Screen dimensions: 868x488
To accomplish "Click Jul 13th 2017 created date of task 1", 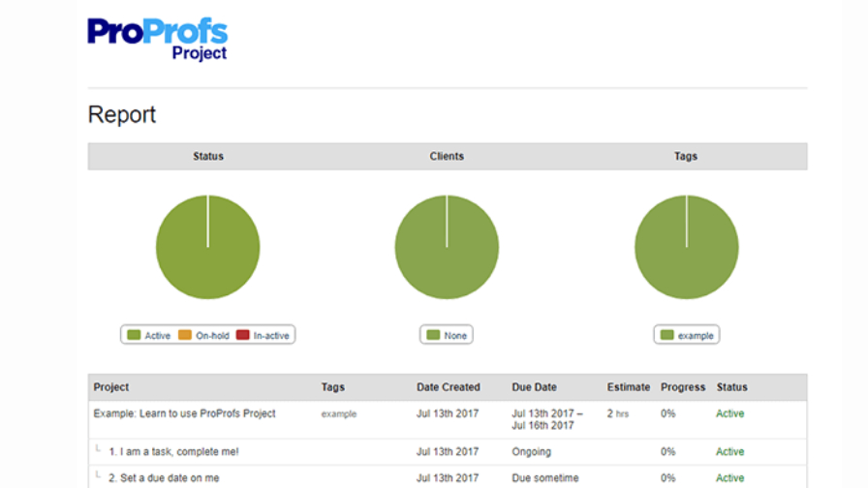I will tap(448, 451).
